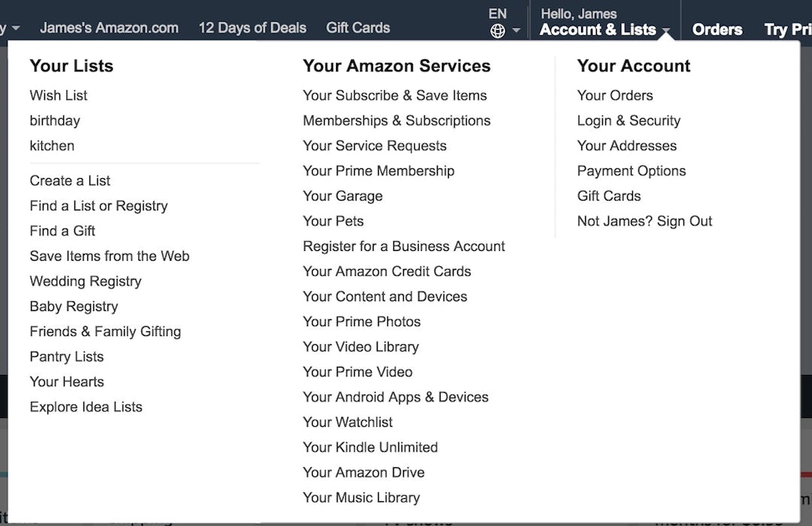Open Your Prime Membership
The height and width of the screenshot is (526, 812).
[x=378, y=171]
